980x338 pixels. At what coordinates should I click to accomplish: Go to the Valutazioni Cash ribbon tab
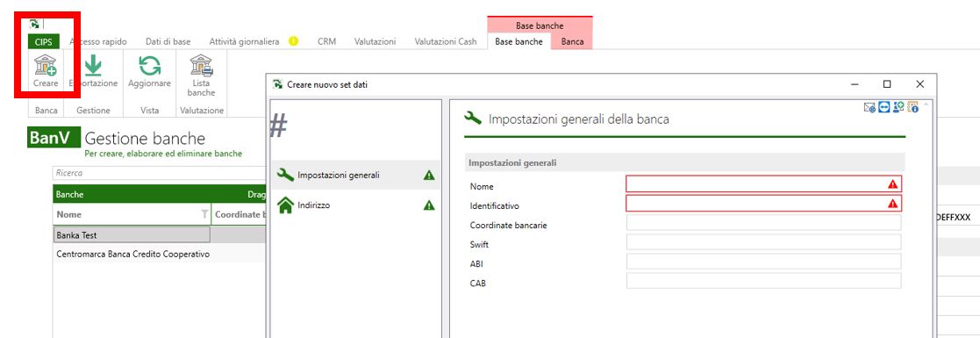coord(446,41)
